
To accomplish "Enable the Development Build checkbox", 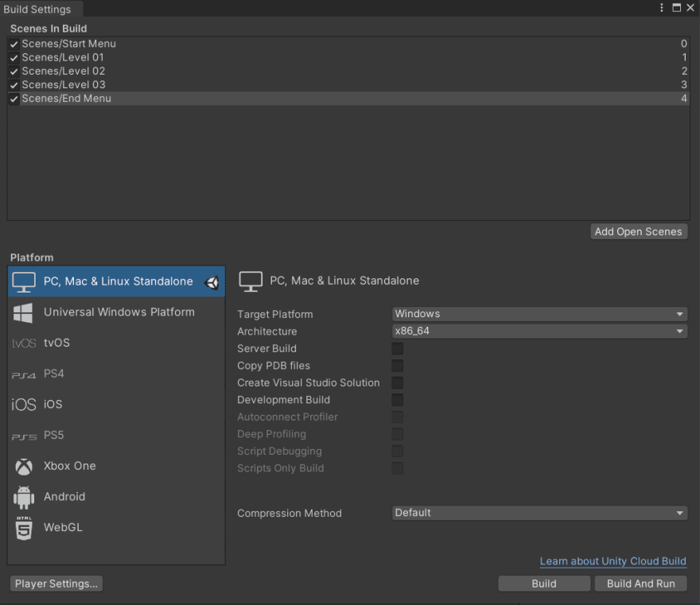I will [397, 400].
